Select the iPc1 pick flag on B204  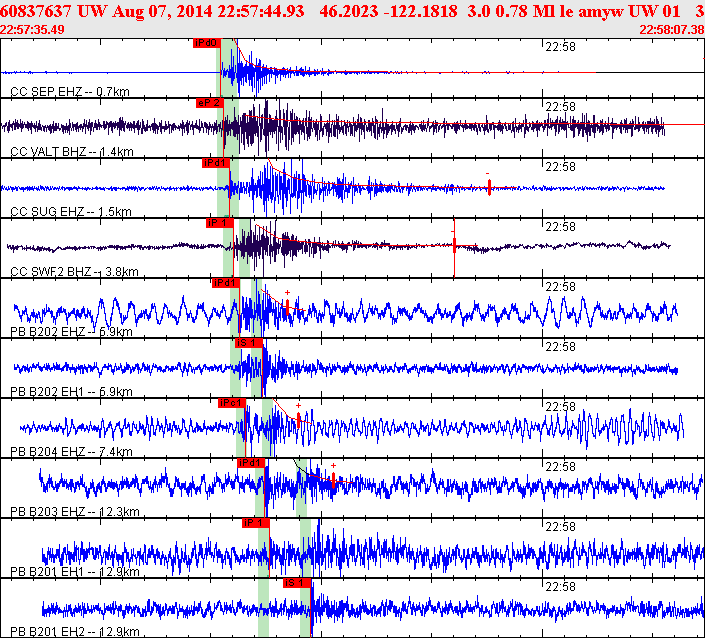click(x=232, y=403)
